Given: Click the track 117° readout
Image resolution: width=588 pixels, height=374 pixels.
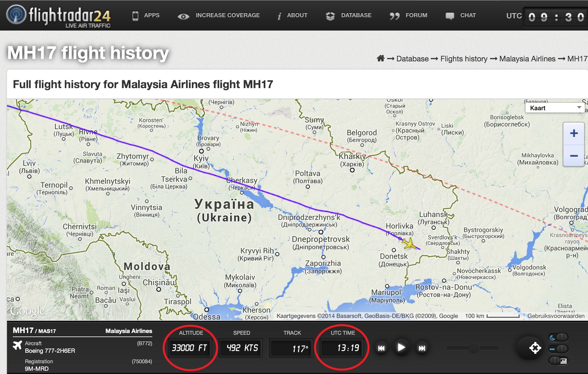Looking at the screenshot, I should pos(292,348).
